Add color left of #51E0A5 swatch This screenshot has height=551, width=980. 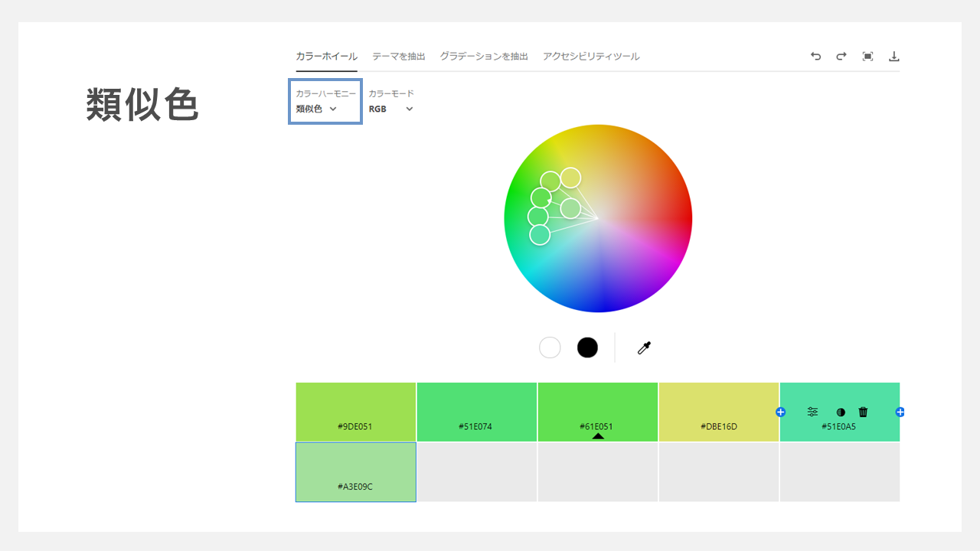point(780,412)
